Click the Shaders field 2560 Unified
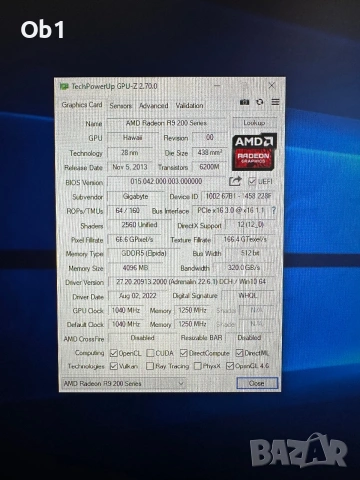This screenshot has height=480, width=360. [x=139, y=225]
